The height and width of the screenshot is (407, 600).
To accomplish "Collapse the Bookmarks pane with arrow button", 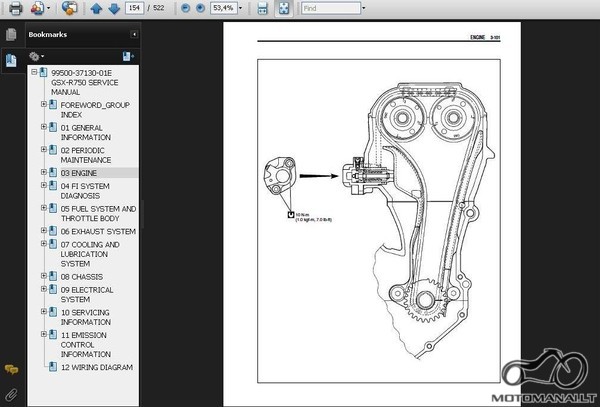I will tap(134, 34).
